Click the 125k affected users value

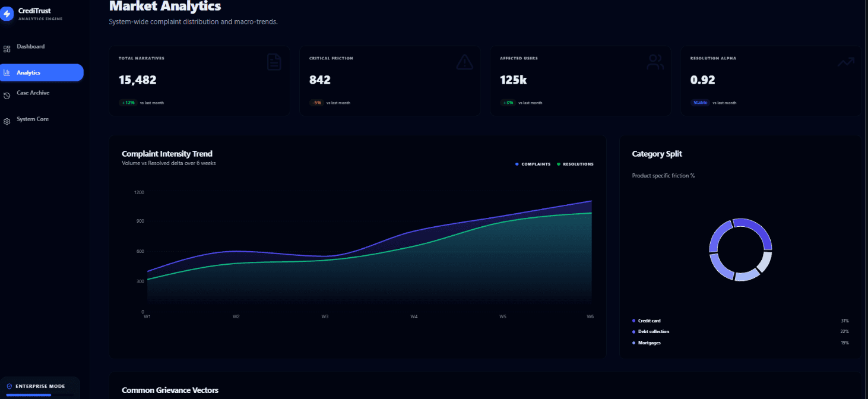click(514, 80)
